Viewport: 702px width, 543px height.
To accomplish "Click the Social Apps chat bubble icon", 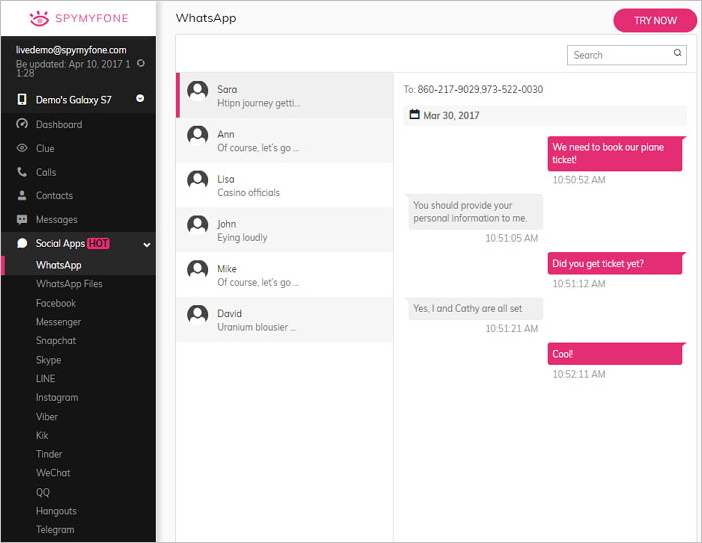I will 22,243.
